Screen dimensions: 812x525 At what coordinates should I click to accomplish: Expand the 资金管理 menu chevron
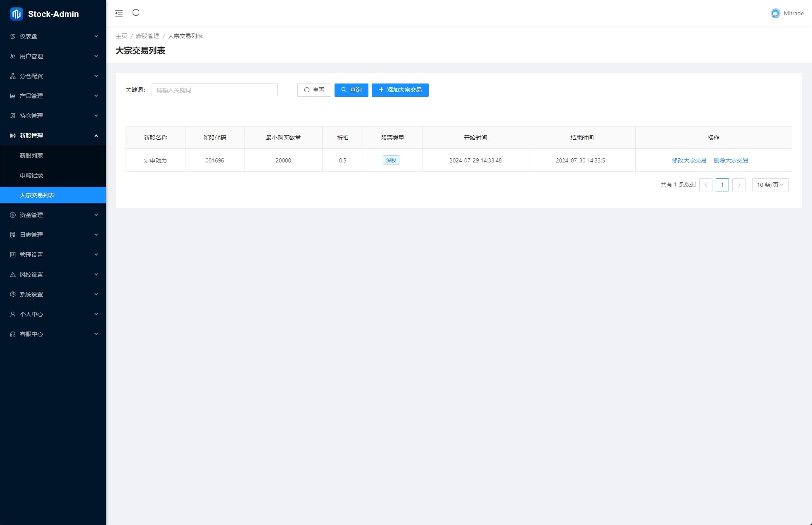point(96,215)
